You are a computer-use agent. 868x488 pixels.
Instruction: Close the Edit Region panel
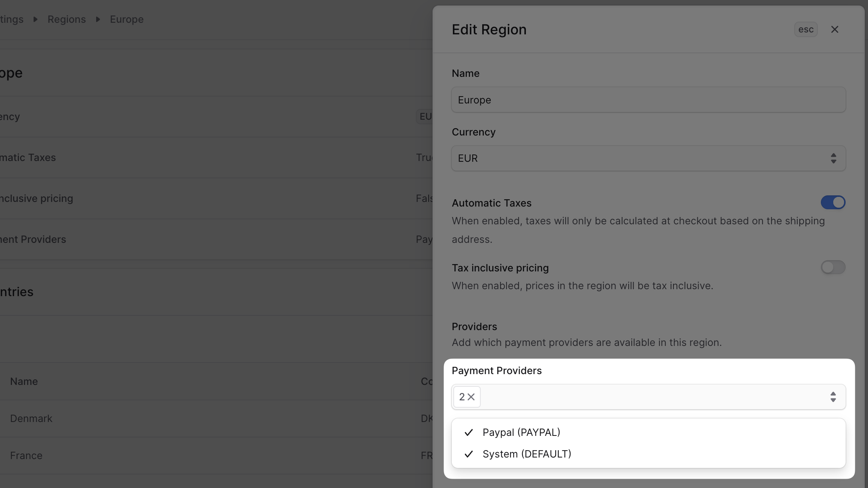835,29
